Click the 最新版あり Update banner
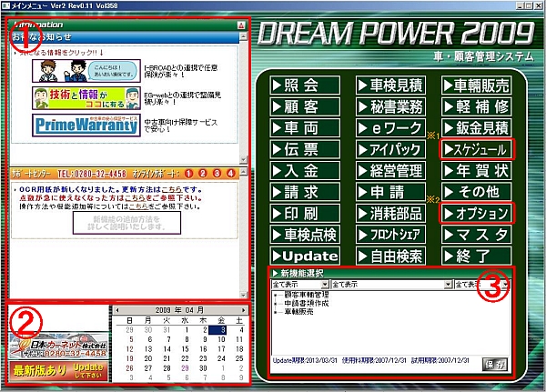This screenshot has height=392, width=546. (58, 371)
